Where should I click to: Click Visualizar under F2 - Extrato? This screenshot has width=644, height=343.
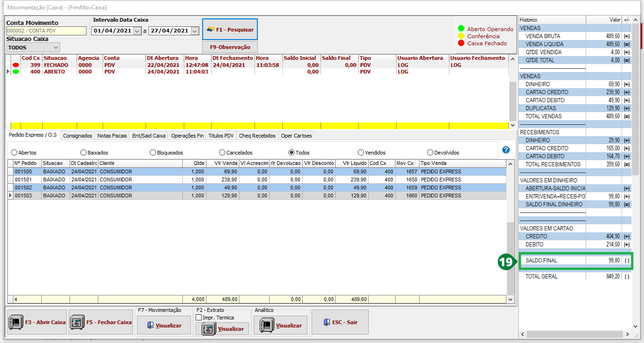click(x=222, y=328)
